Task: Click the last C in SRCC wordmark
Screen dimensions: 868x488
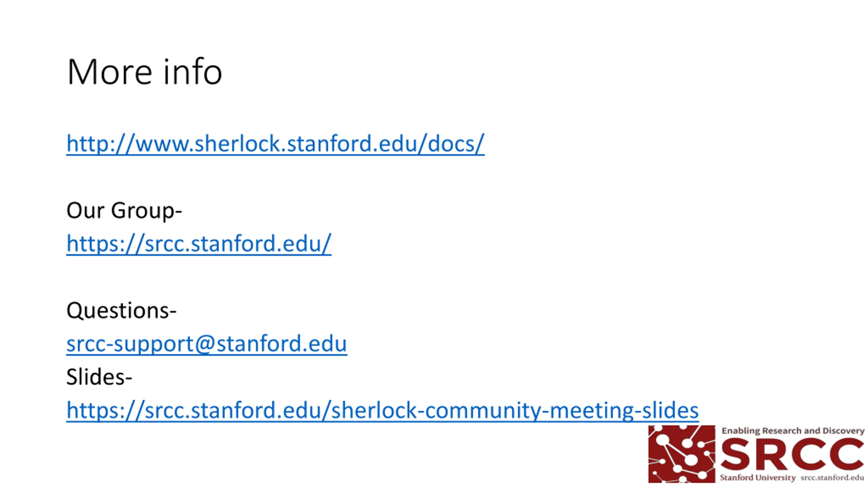Action: (x=846, y=454)
